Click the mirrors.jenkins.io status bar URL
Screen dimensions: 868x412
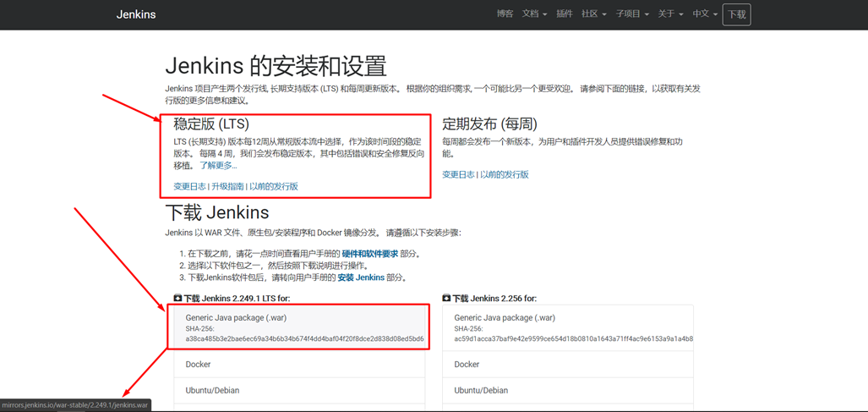point(74,406)
